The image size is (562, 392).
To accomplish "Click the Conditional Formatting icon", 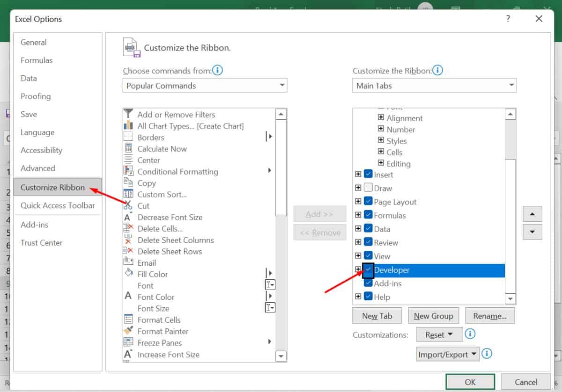I will pos(128,172).
